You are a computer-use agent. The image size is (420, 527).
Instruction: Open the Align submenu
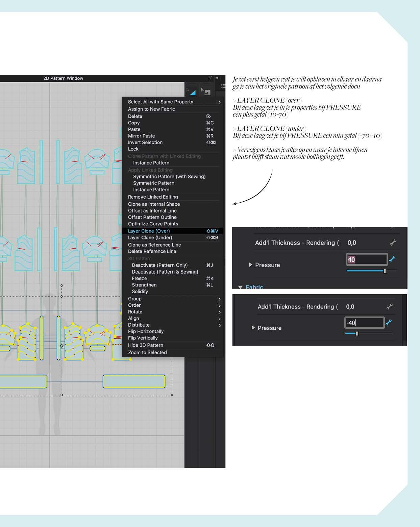[x=172, y=318]
